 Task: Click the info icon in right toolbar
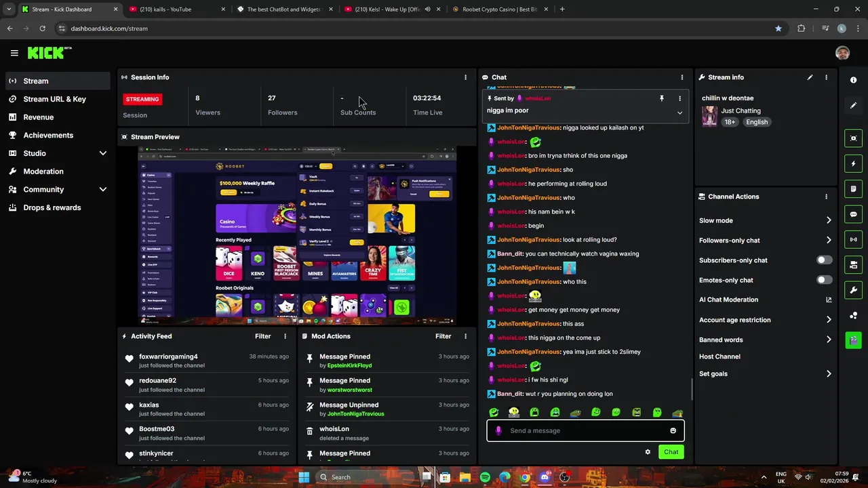pyautogui.click(x=853, y=80)
